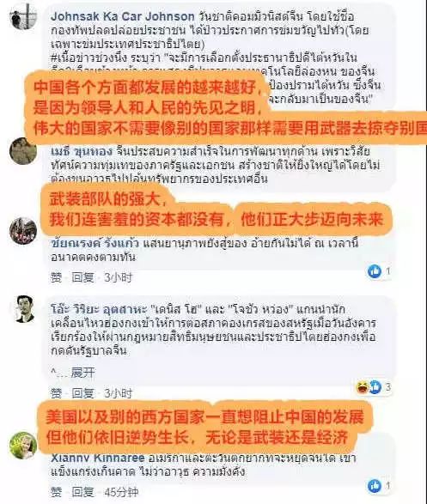This screenshot has width=427, height=504.
Task: Click like icon above first 3小时 timestamp
Action: click(x=375, y=271)
